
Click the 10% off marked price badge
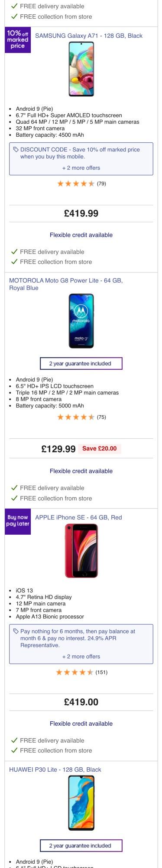coord(18,40)
